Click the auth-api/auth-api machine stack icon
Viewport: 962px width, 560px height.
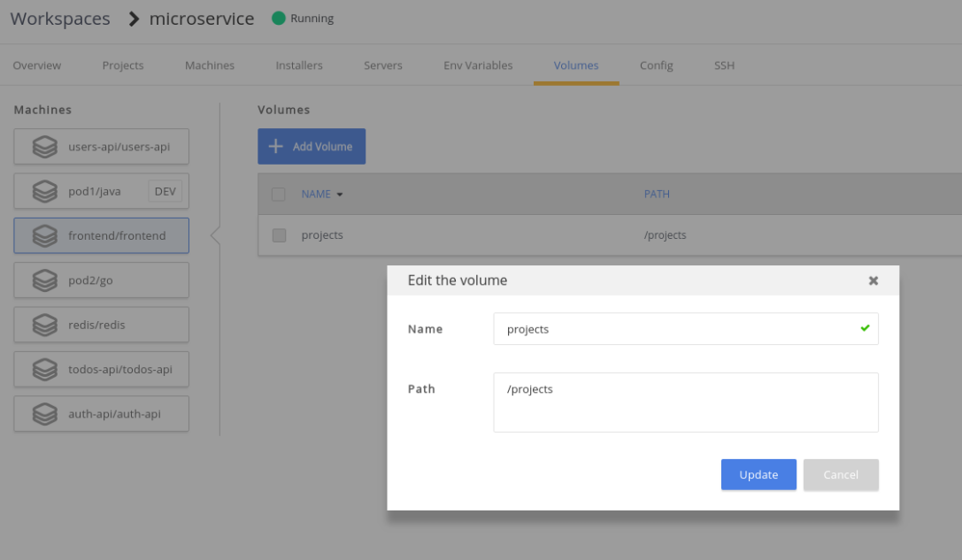(x=45, y=413)
